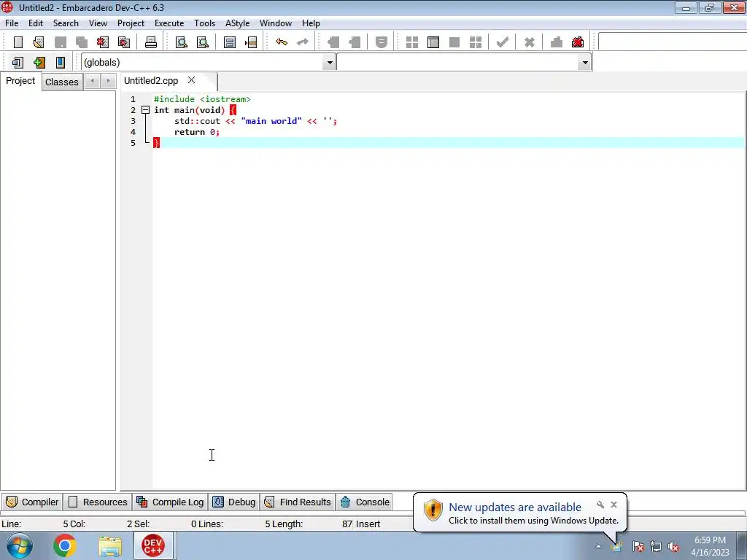Click the Profile Analysis chart icon

[x=557, y=42]
